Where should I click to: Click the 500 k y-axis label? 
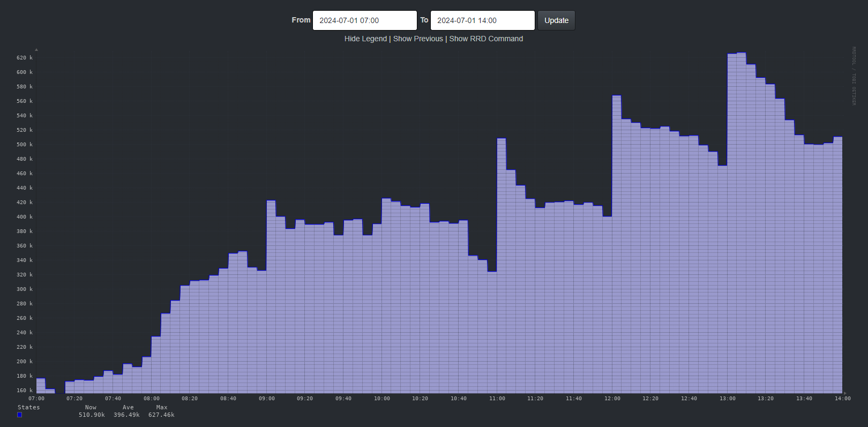[25, 145]
